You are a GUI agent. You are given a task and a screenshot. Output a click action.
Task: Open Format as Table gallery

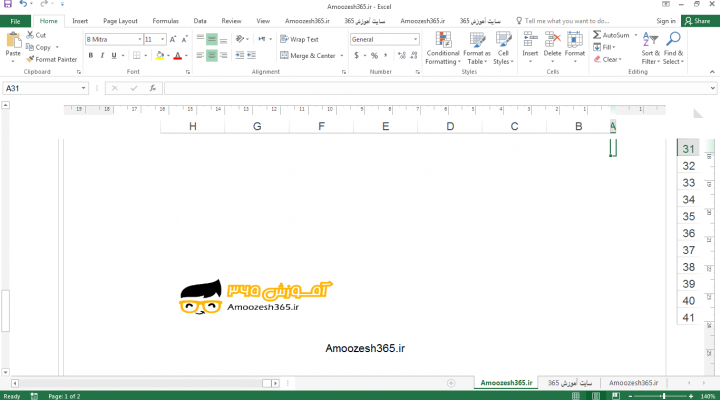(x=477, y=48)
